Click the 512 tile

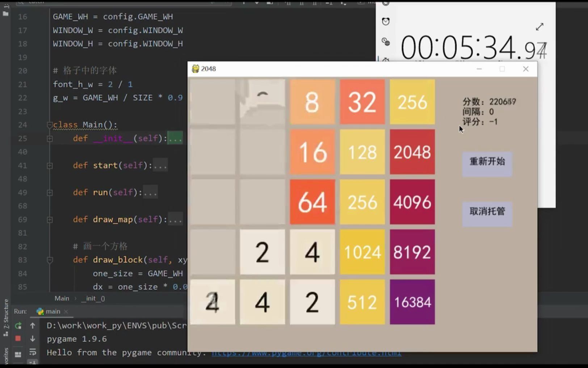coord(362,302)
